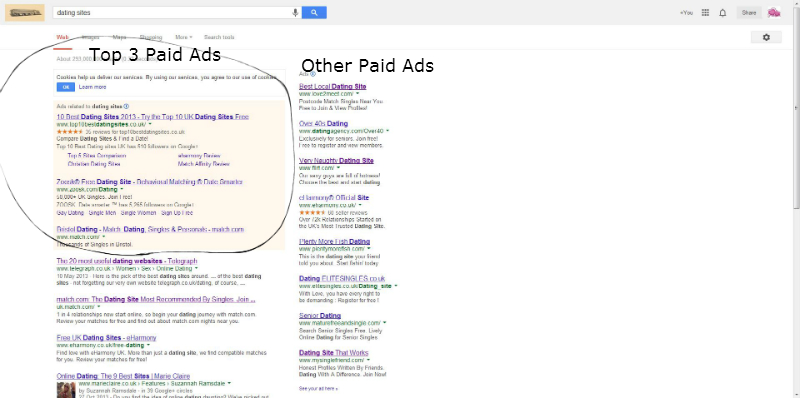Switch to the Images tab
The width and height of the screenshot is (800, 398).
[x=91, y=37]
